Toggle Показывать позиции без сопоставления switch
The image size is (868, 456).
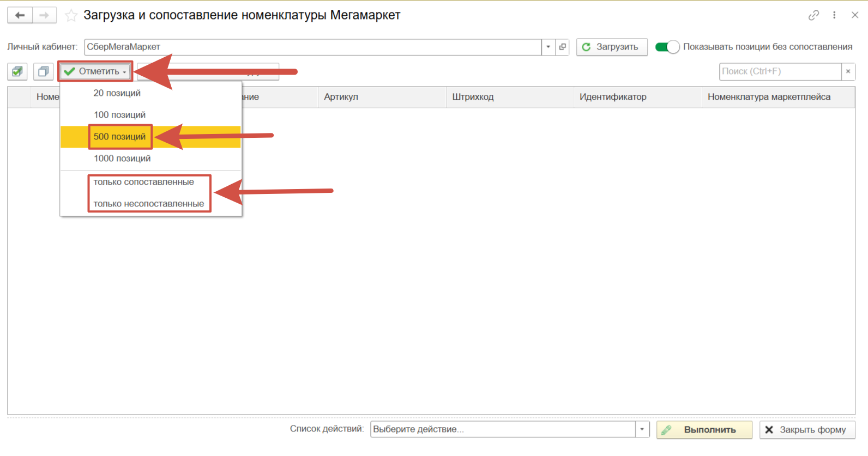click(x=667, y=47)
